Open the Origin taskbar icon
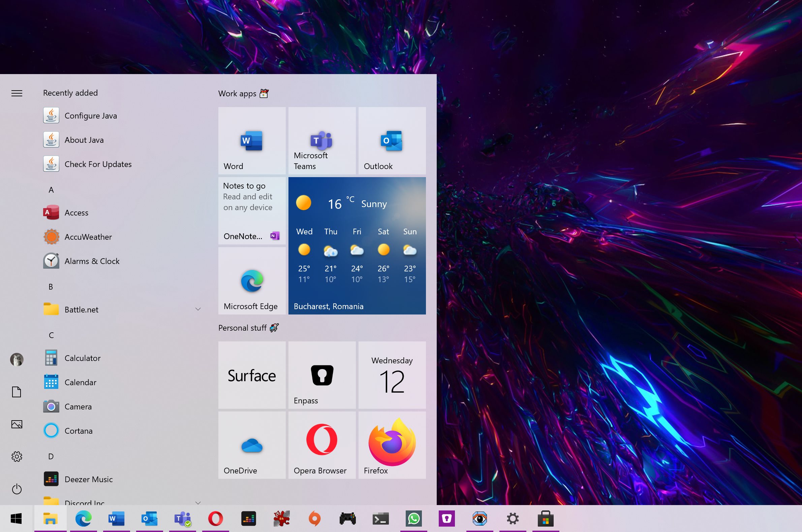 click(314, 519)
